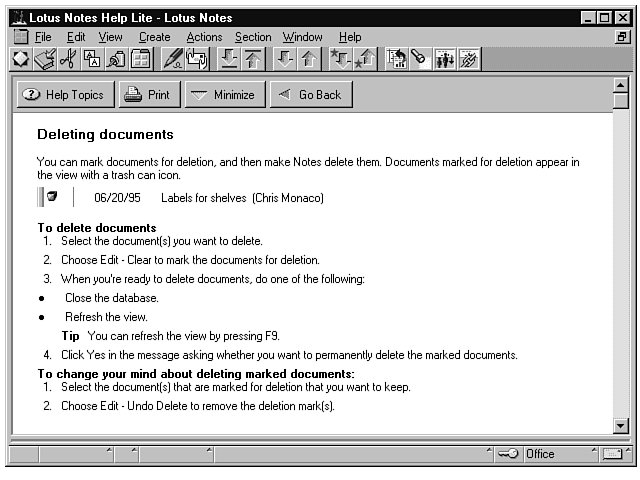Click the Help Topics button
Screen dimensions: 640x480
[64, 95]
